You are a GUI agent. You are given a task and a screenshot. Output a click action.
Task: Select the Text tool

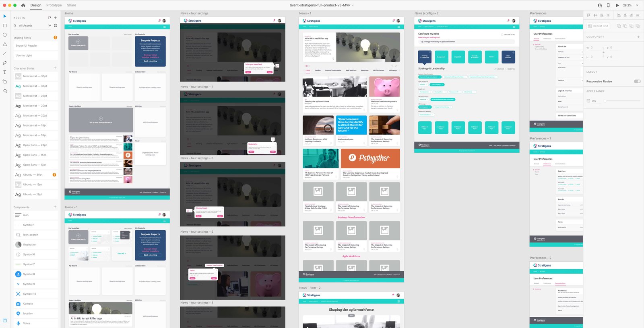tap(5, 72)
